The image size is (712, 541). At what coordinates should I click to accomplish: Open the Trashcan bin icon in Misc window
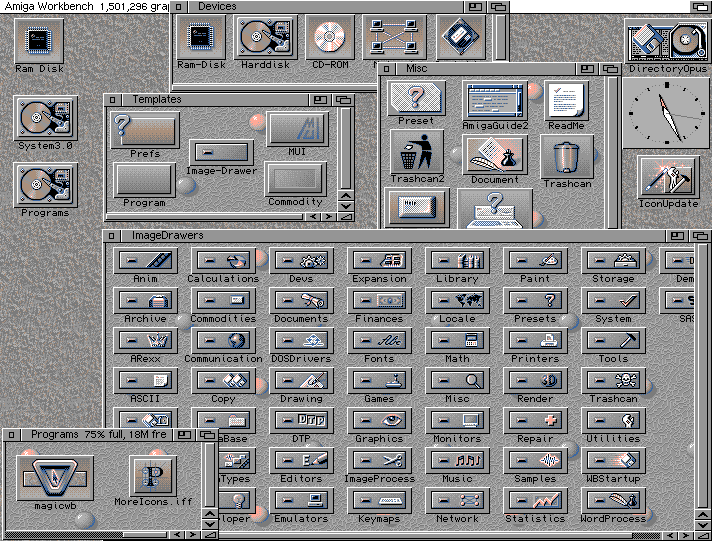567,156
